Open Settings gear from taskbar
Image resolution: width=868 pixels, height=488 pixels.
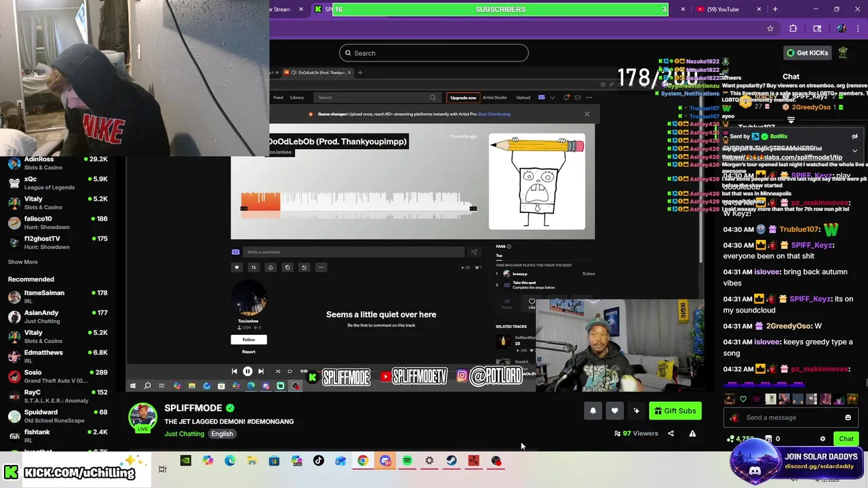(x=429, y=461)
